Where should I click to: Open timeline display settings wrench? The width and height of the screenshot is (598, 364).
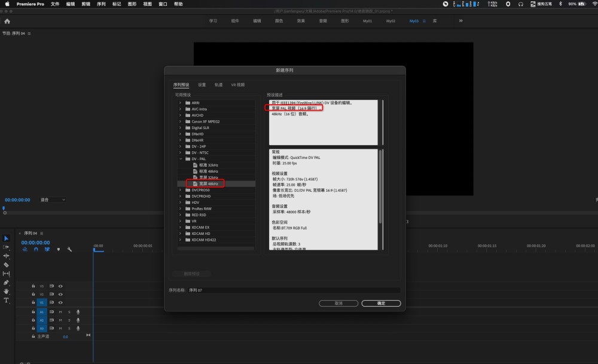pos(69,249)
